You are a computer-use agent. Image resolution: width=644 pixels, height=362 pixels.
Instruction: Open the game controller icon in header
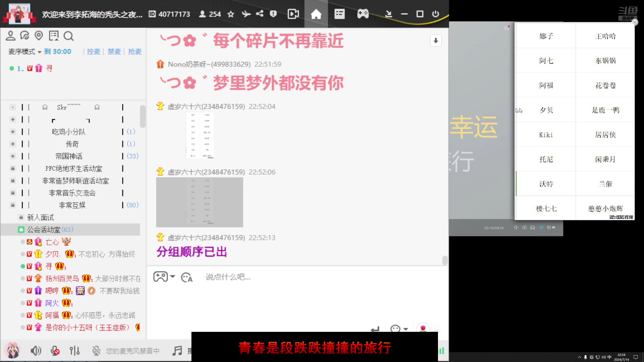tap(363, 14)
